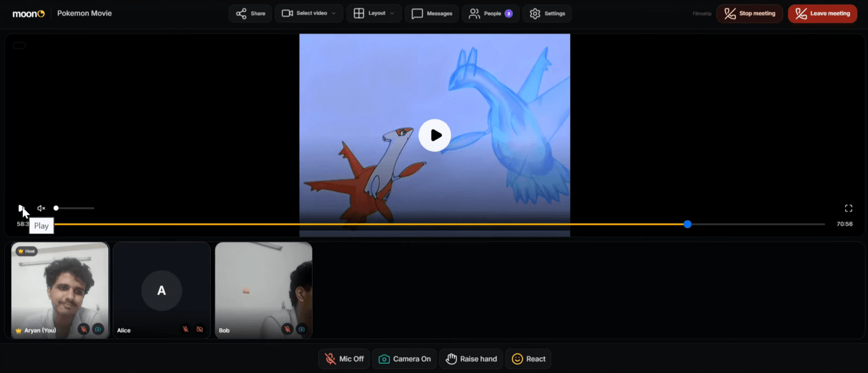
Task: Toggle the Mic Off button
Action: point(344,359)
